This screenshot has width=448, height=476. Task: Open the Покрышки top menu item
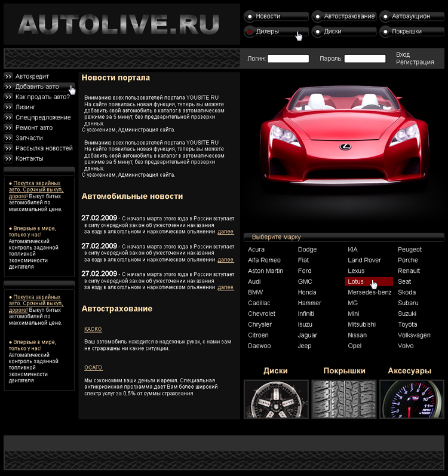point(412,32)
